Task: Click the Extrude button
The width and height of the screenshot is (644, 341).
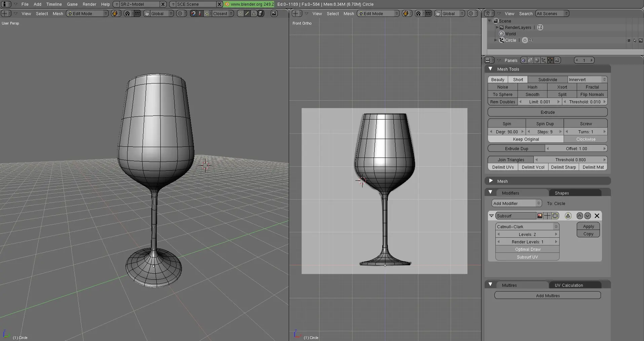Action: click(x=547, y=112)
